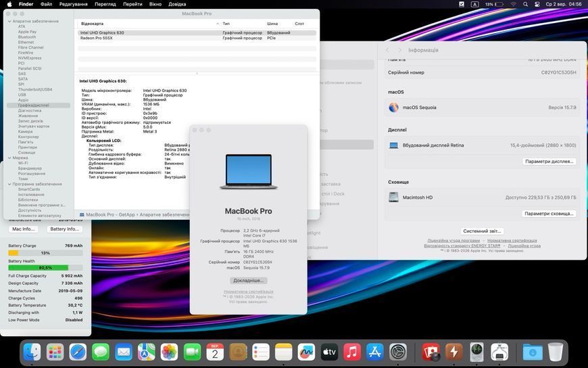Select Живлення in sidebar
The height and width of the screenshot is (368, 588).
point(28,116)
